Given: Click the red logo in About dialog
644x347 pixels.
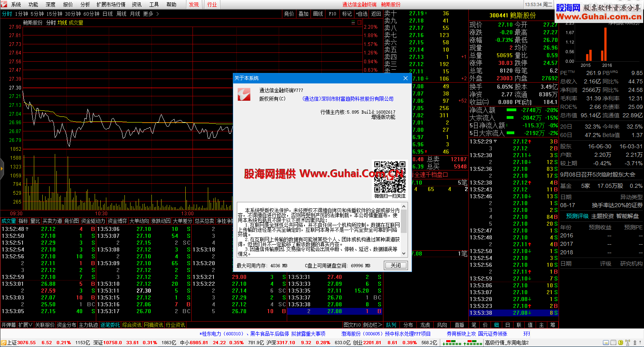Looking at the screenshot, I should pos(244,94).
